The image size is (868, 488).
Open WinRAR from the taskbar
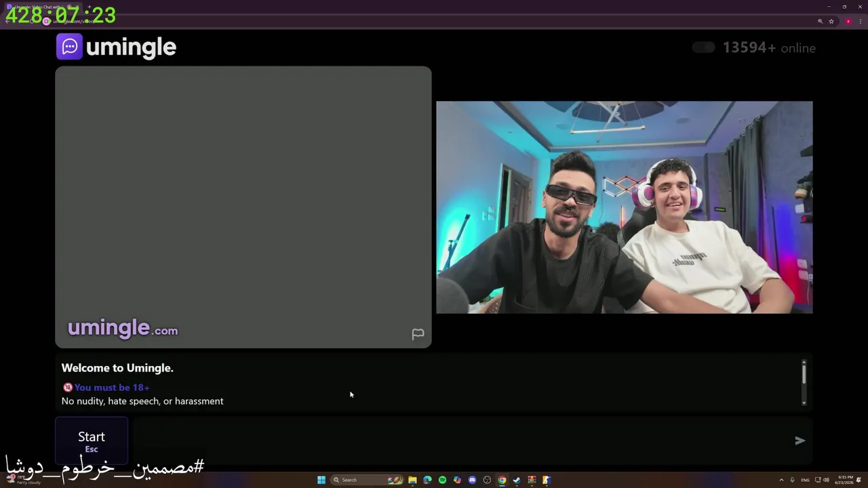[532, 480]
